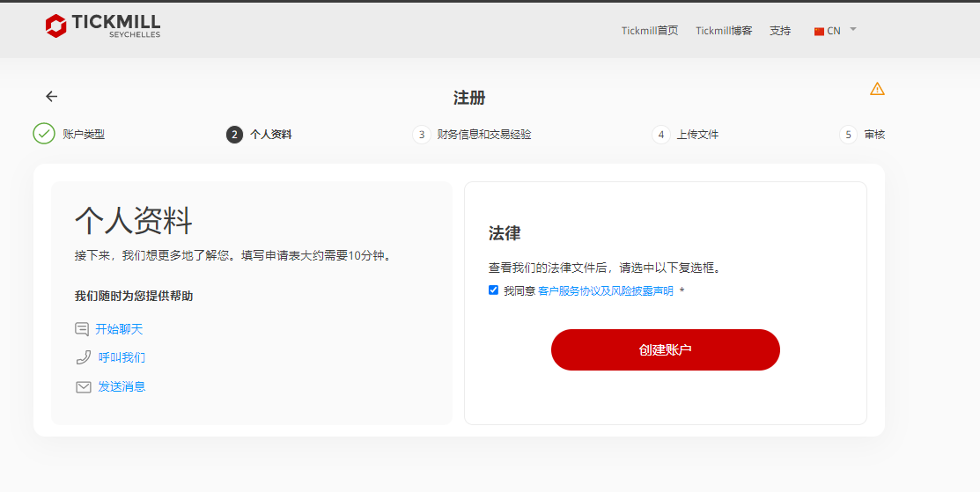Viewport: 980px width, 492px height.
Task: Click the 发送消息 link
Action: pos(122,386)
